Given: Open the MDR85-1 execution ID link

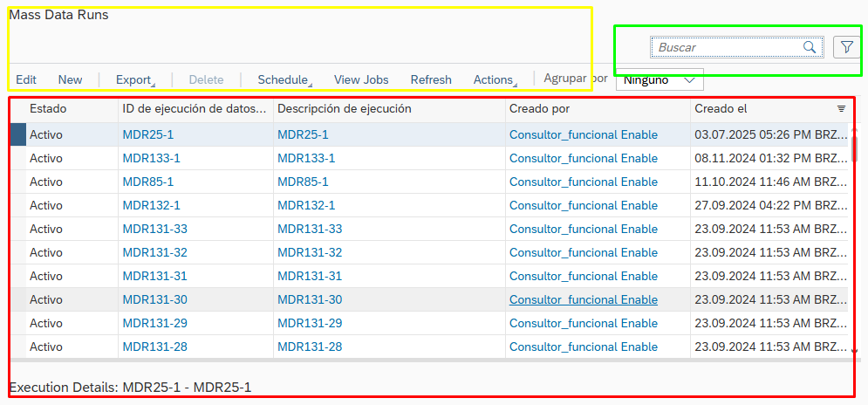Looking at the screenshot, I should (x=148, y=182).
